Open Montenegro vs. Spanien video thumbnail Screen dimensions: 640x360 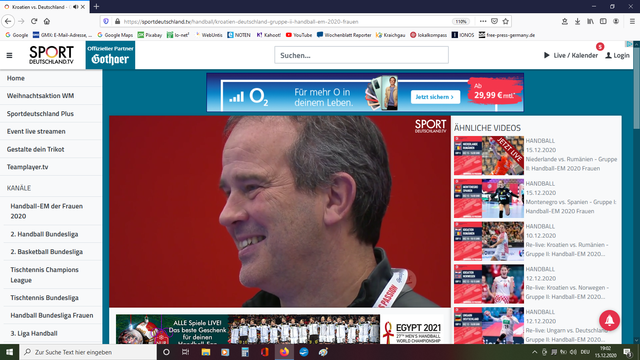489,198
